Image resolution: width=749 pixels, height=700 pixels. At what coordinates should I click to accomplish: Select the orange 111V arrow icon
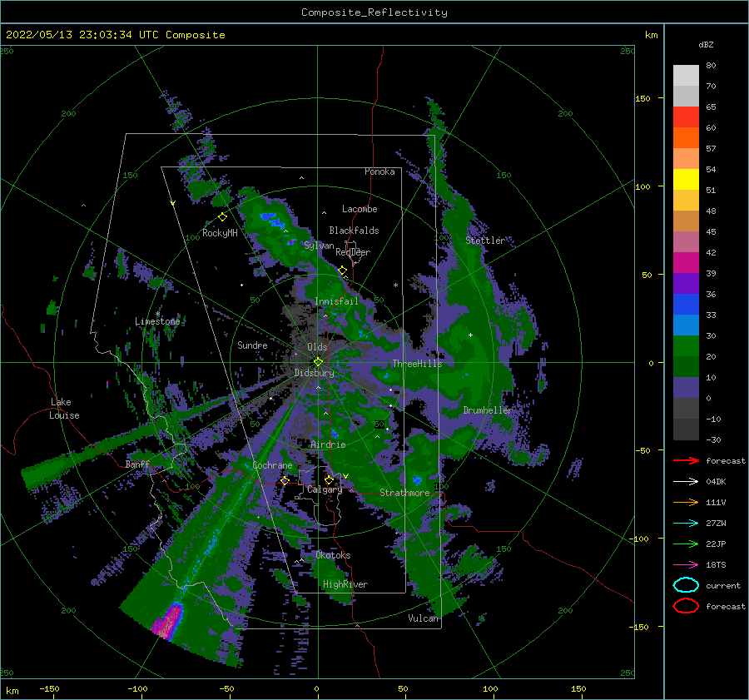pos(686,502)
